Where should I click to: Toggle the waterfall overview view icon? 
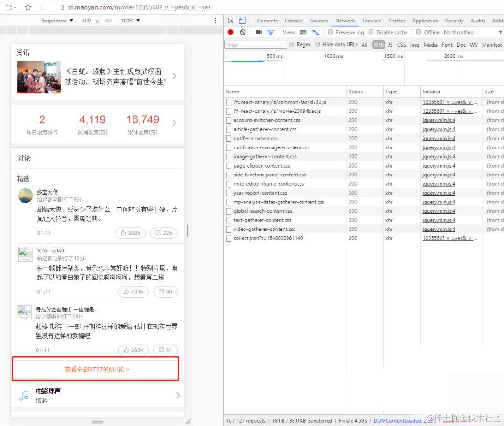[315, 32]
